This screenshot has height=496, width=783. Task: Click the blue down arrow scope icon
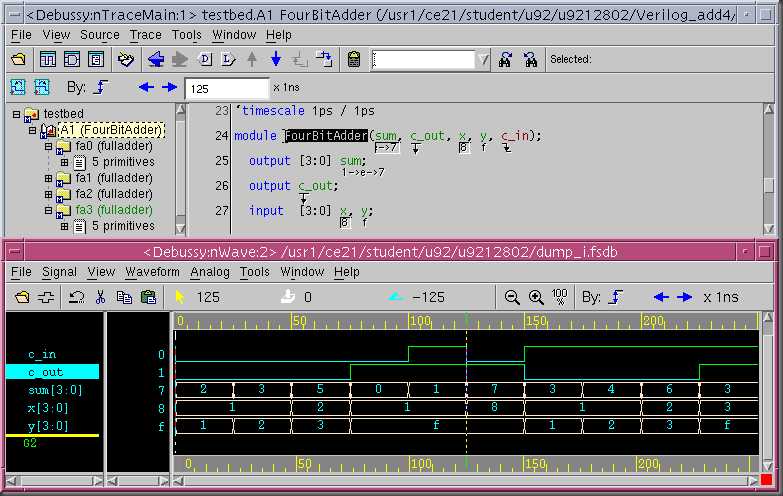coord(276,59)
